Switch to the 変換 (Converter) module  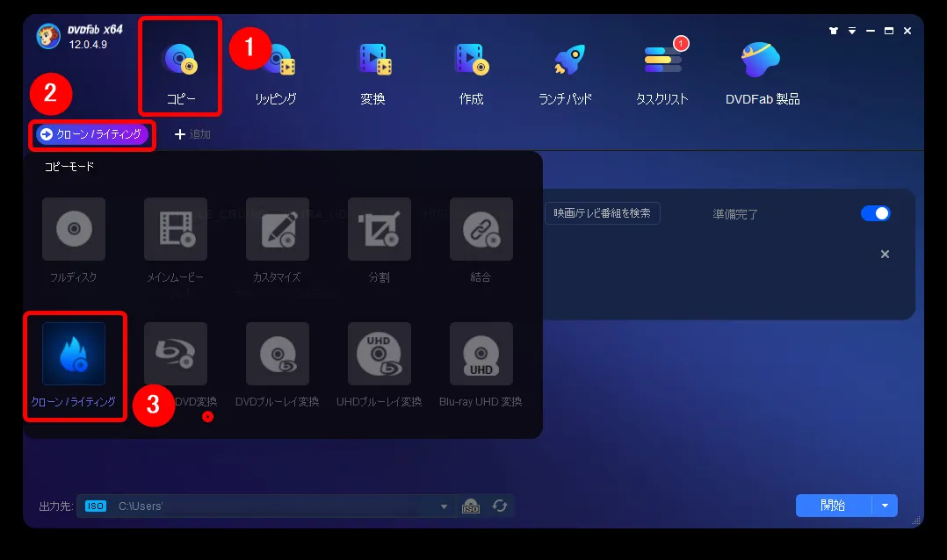tap(373, 74)
